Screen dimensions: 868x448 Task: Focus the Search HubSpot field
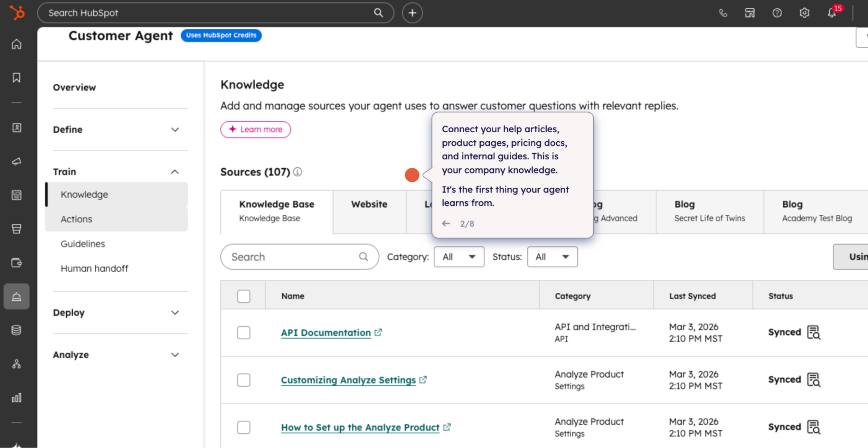(216, 13)
